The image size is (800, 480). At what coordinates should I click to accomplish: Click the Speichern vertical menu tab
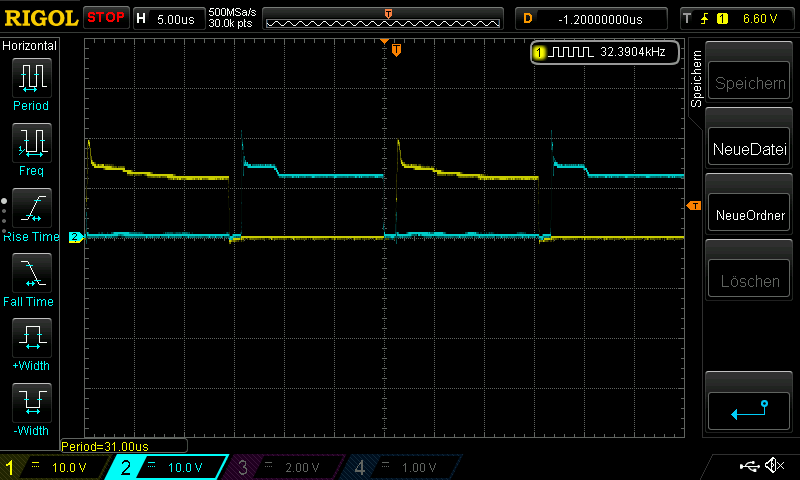(696, 79)
